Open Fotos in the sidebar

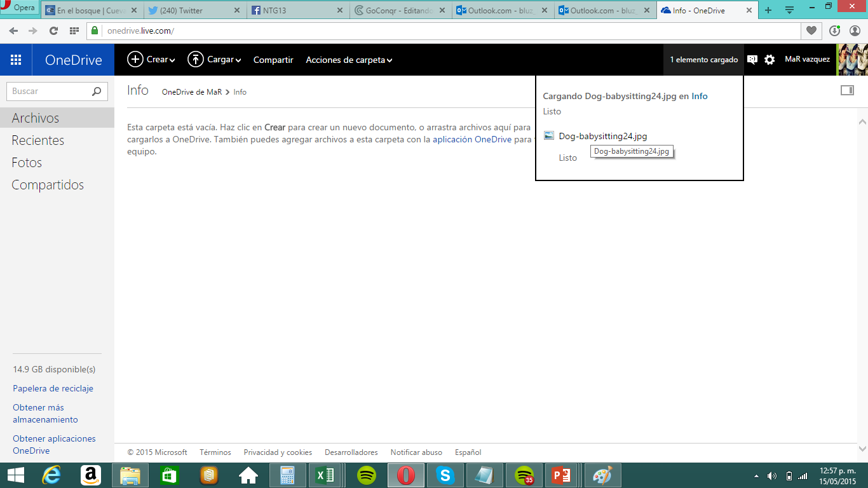coord(27,163)
